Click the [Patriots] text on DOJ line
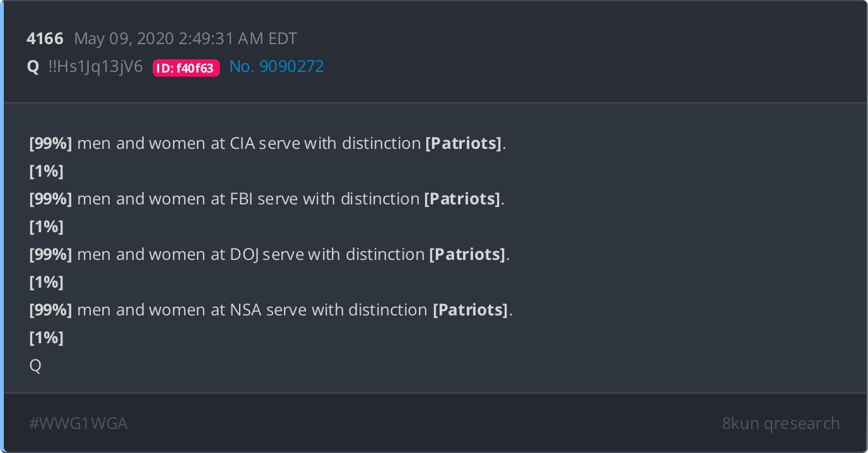868x453 pixels. pos(467,254)
